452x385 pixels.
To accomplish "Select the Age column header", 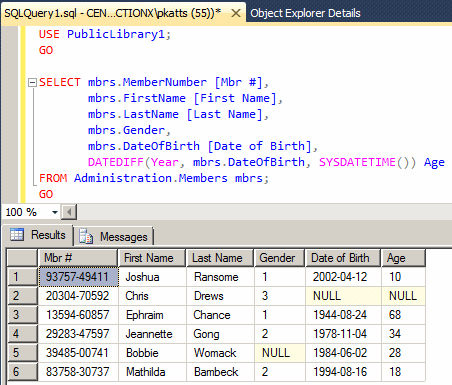I will 403,258.
